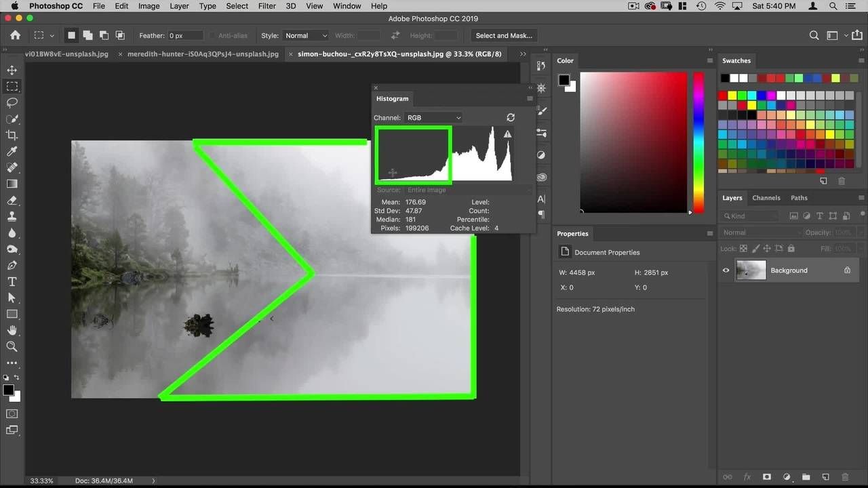Image resolution: width=868 pixels, height=488 pixels.
Task: Open the Creative Cloud Libraries panel icon
Action: pyautogui.click(x=541, y=178)
